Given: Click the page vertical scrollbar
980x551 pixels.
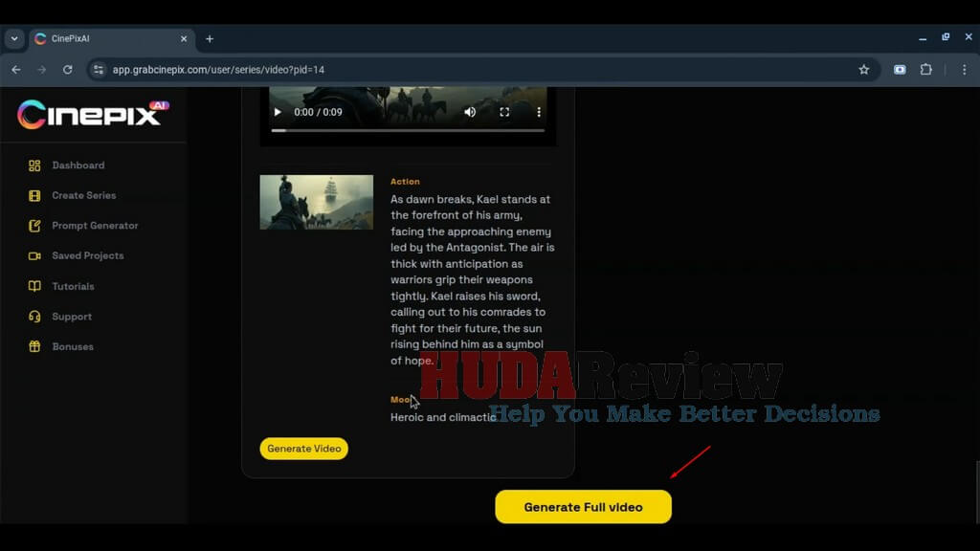Looking at the screenshot, I should (977, 492).
